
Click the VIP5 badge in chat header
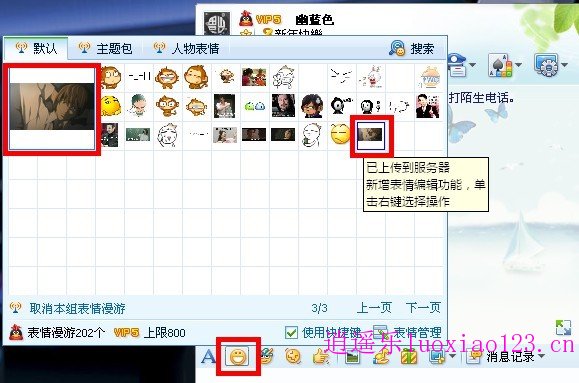tap(268, 19)
